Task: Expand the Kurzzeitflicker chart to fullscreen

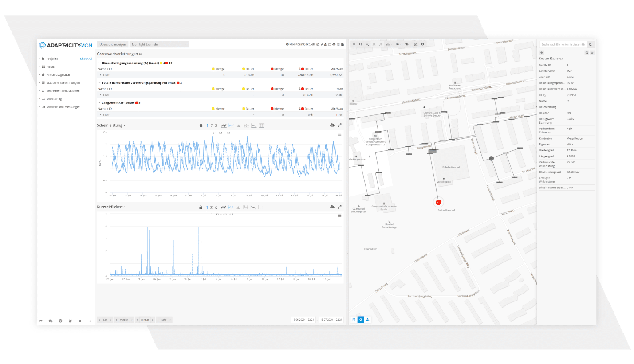Action: click(x=339, y=207)
